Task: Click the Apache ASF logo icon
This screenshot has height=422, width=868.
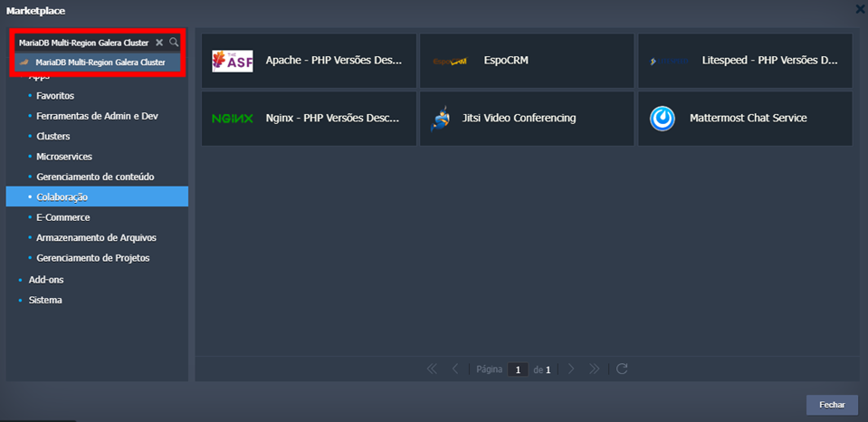Action: click(232, 61)
